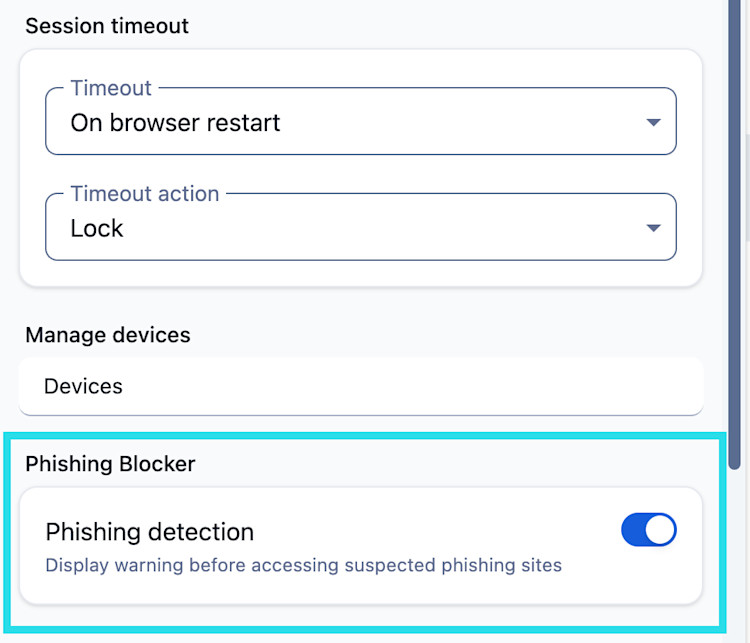This screenshot has height=643, width=750.
Task: Click the "Session timeout" section heading
Action: [107, 26]
